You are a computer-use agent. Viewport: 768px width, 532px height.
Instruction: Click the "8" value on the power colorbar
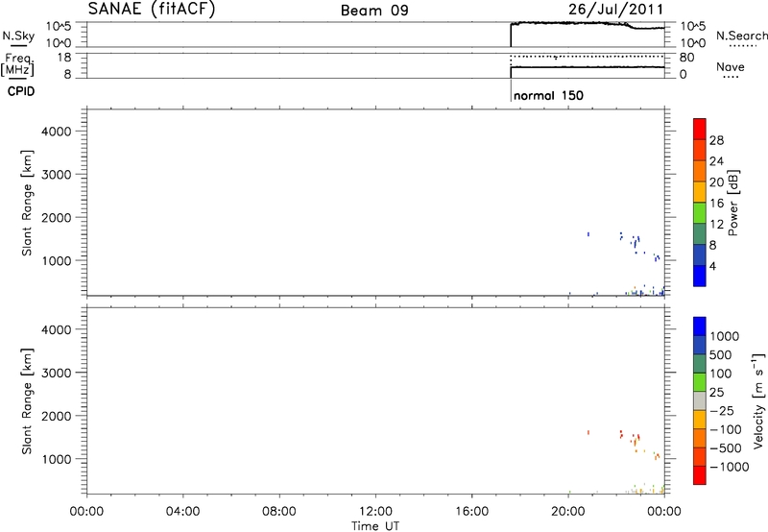pyautogui.click(x=712, y=245)
